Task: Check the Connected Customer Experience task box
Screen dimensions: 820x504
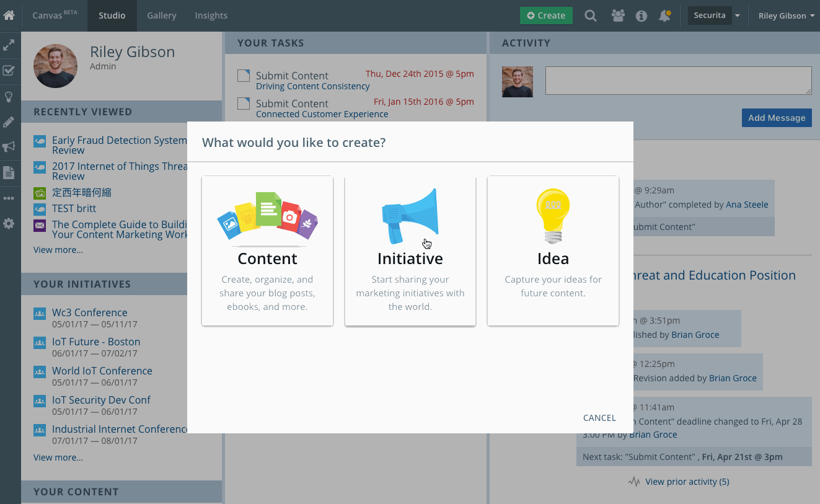Action: point(244,103)
